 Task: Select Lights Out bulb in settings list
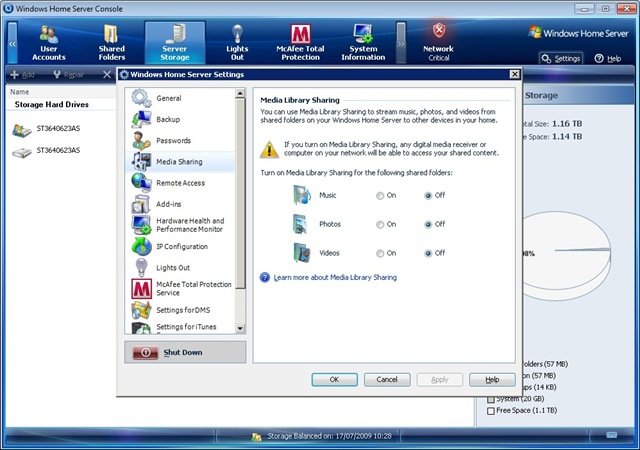(141, 267)
